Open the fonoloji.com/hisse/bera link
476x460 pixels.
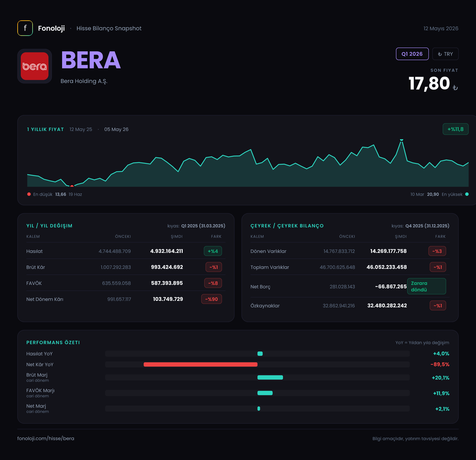click(x=46, y=438)
